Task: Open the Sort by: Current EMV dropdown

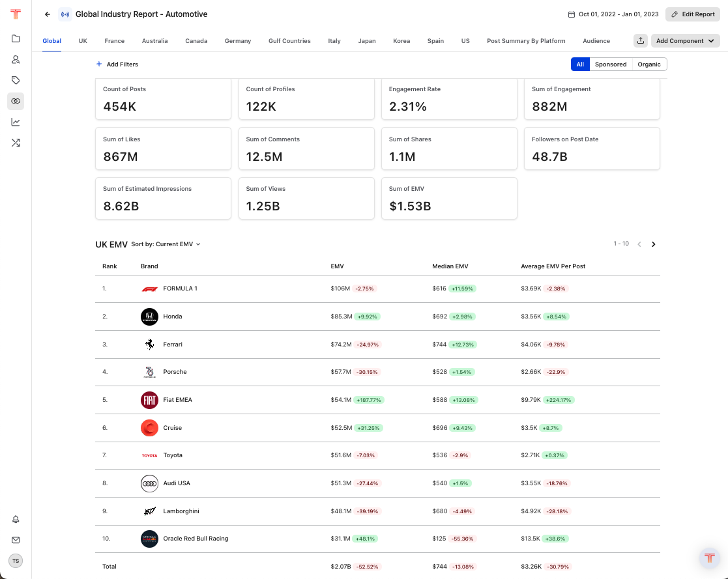Action: point(166,244)
